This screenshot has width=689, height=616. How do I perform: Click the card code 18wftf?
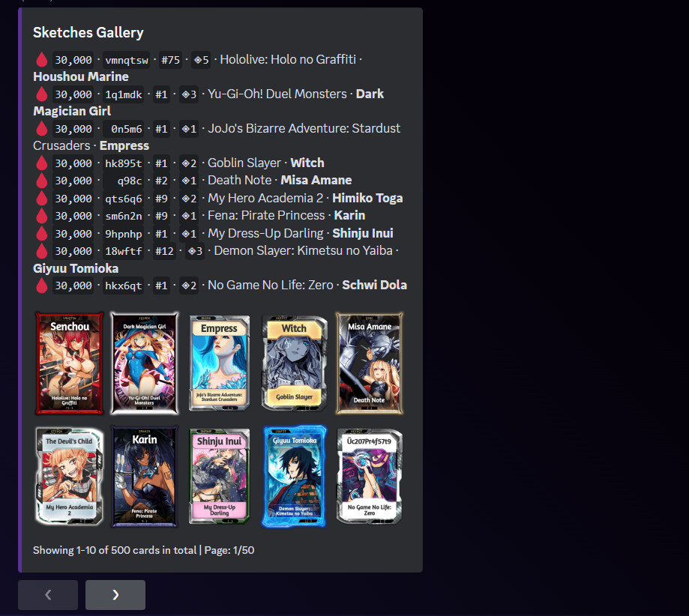click(x=123, y=251)
